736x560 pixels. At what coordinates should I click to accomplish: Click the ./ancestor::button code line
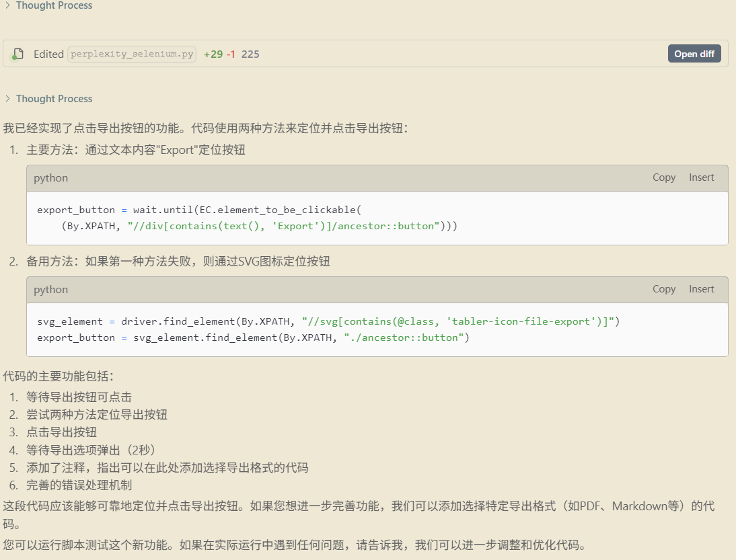coord(253,337)
